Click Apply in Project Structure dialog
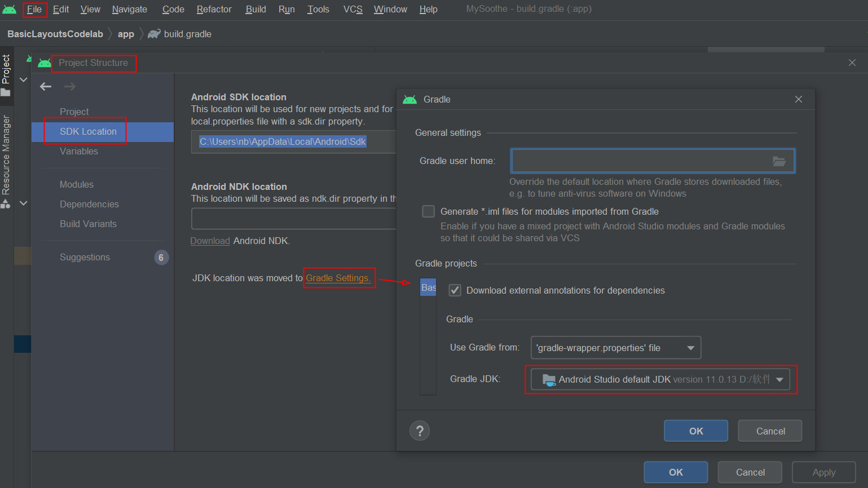 [824, 472]
